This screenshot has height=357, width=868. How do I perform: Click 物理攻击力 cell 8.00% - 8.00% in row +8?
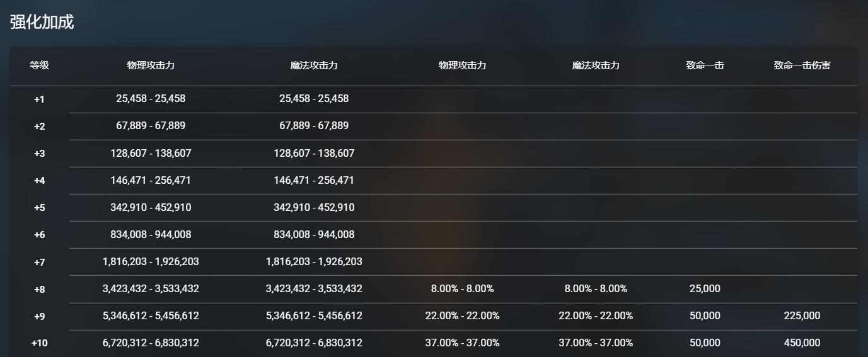pyautogui.click(x=462, y=289)
